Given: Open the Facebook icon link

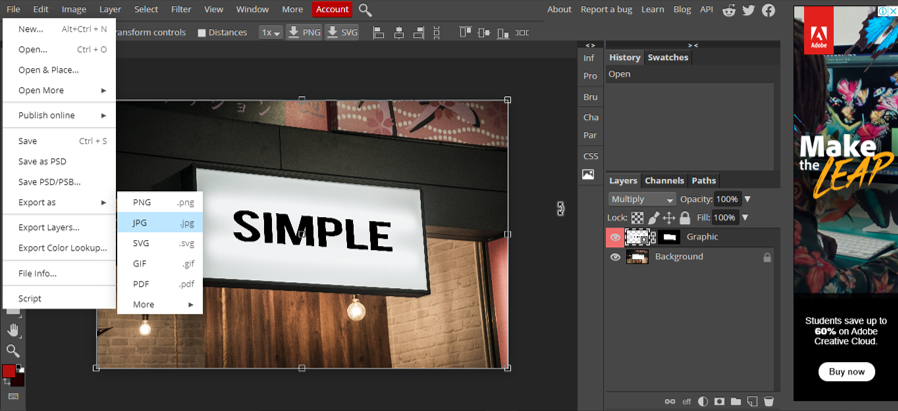Looking at the screenshot, I should (x=768, y=10).
